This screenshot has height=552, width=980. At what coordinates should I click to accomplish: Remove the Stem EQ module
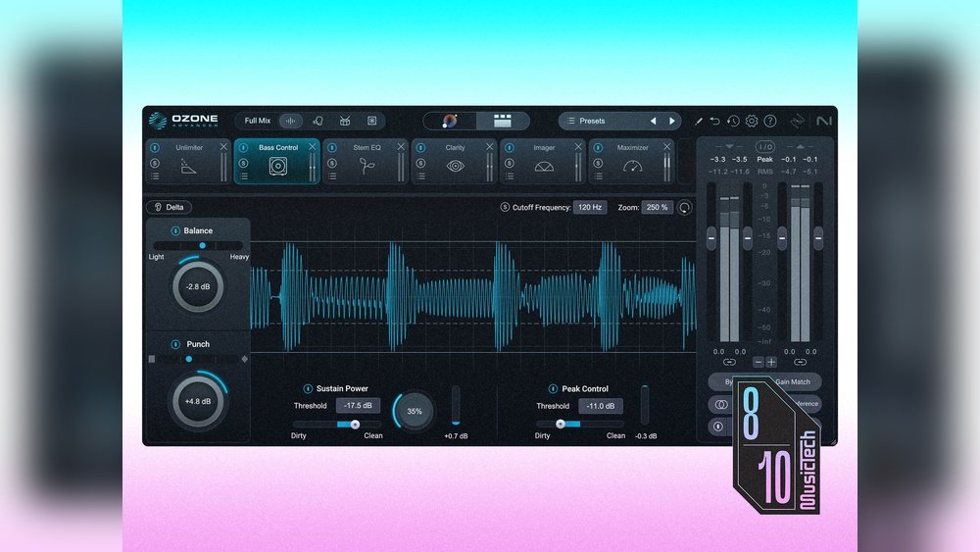[401, 147]
